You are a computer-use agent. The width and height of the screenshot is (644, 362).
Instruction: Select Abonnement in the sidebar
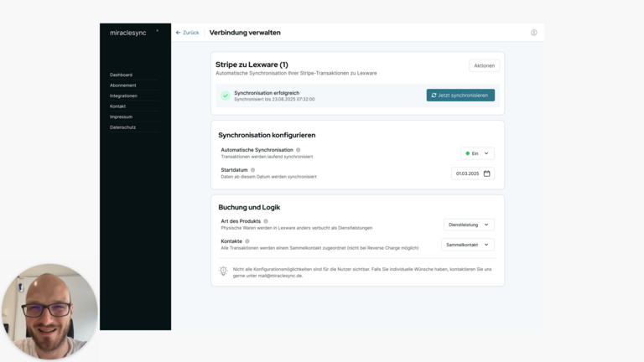coord(122,85)
